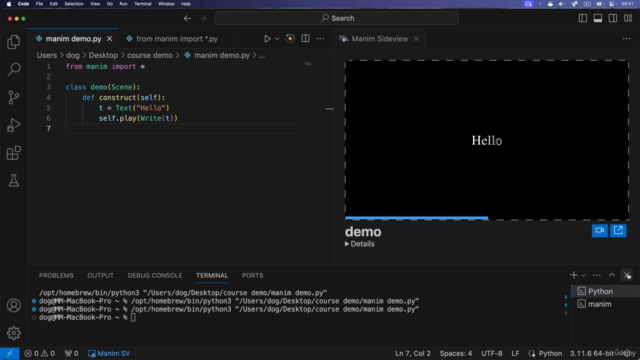Close the Manim Sideview tab
The image size is (640, 360).
click(x=416, y=39)
